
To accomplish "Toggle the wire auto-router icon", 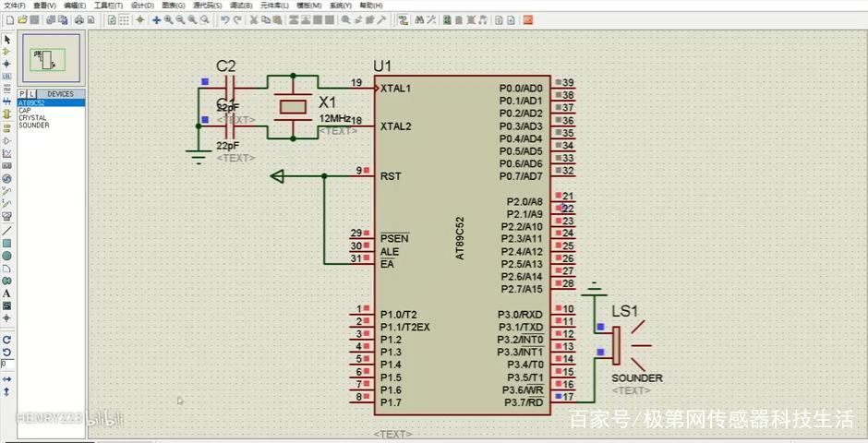I will (x=404, y=20).
